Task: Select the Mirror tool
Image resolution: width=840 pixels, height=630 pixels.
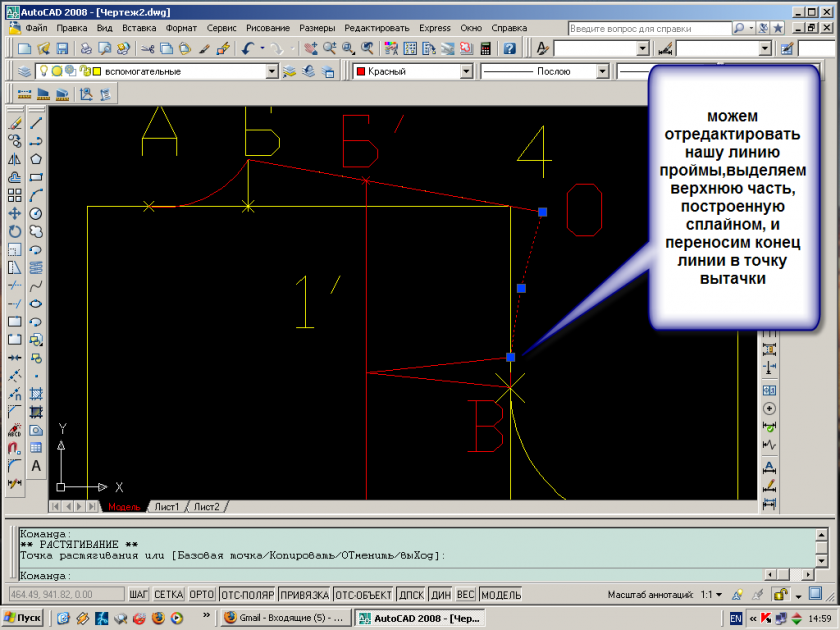Action: (x=14, y=159)
